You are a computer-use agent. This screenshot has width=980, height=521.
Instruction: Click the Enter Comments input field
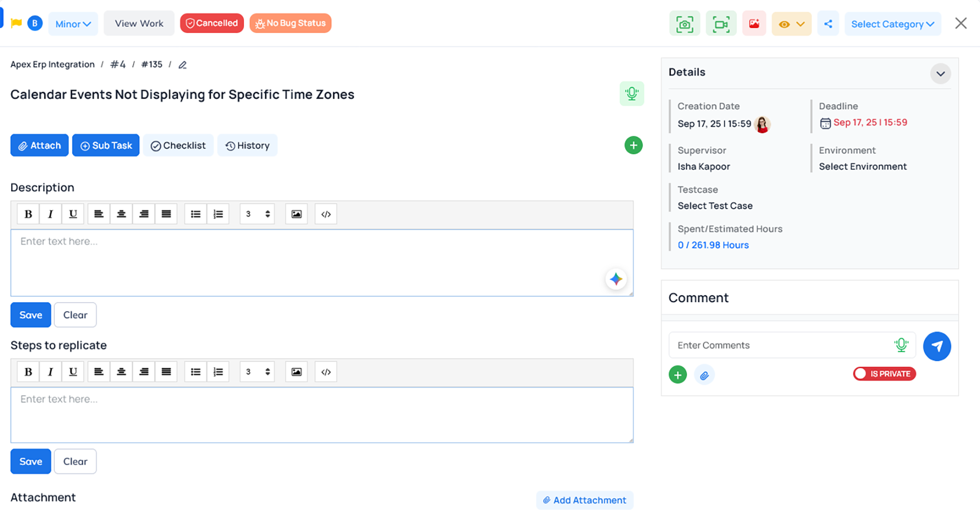[781, 345]
